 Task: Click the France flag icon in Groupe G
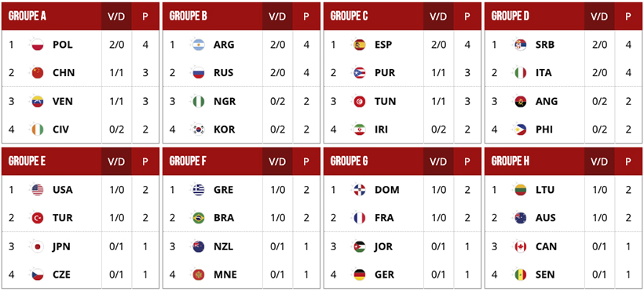(x=360, y=218)
